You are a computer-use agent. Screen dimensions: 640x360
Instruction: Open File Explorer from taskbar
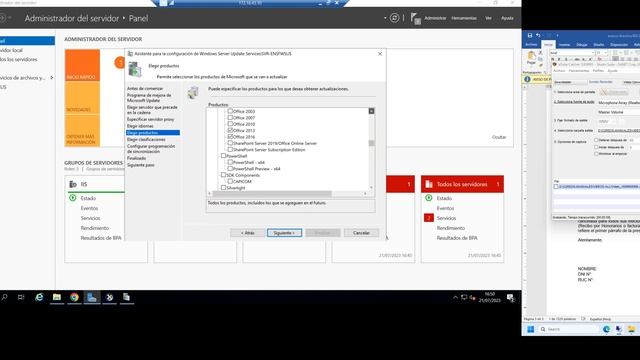click(x=57, y=297)
